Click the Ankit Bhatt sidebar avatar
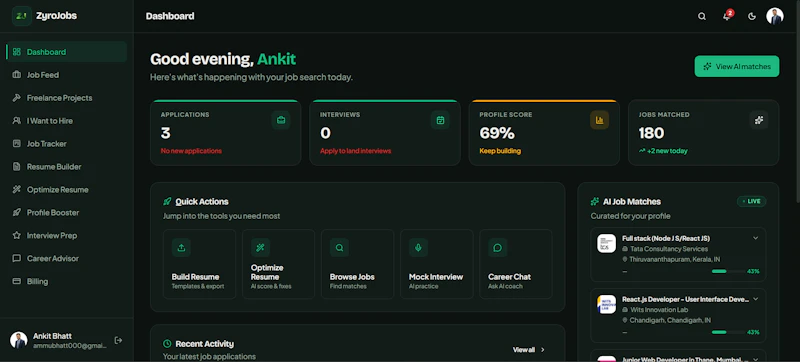800x362 pixels. pos(19,340)
